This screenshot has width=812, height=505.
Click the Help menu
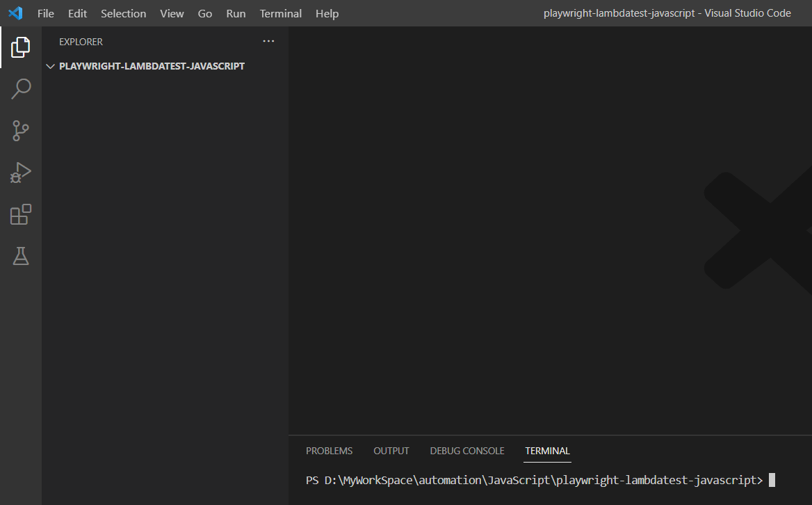tap(327, 13)
